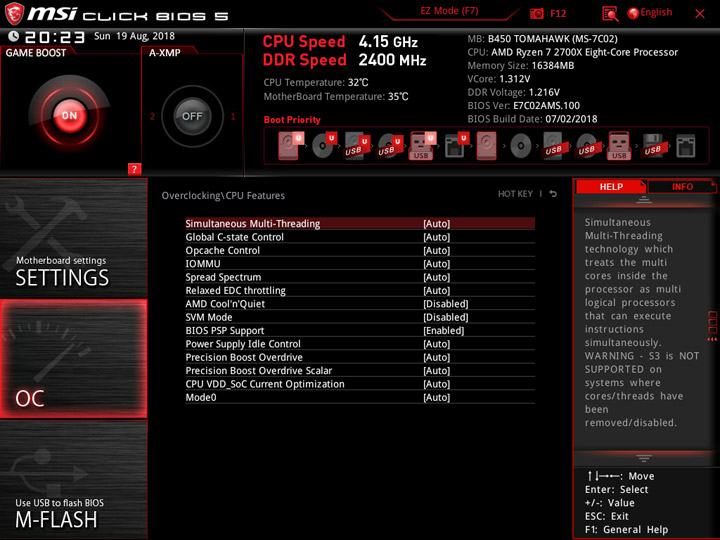This screenshot has width=720, height=540.
Task: Switch to the HELP tab
Action: pyautogui.click(x=611, y=186)
